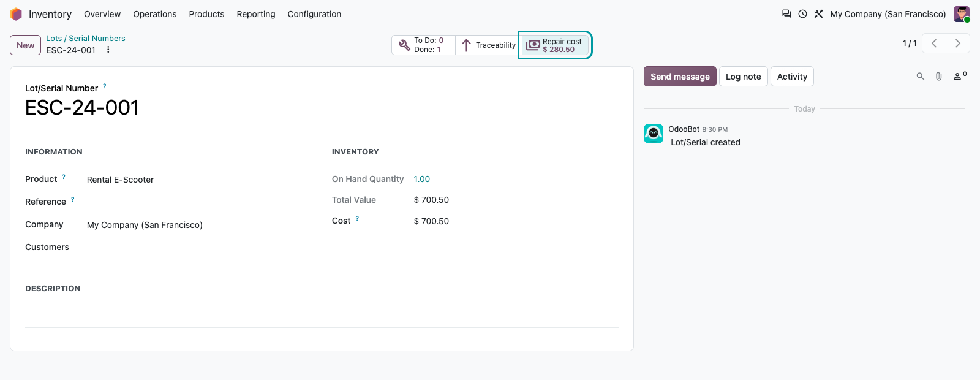The image size is (980, 380).
Task: Click the Cost value $ 700.50
Action: click(431, 221)
